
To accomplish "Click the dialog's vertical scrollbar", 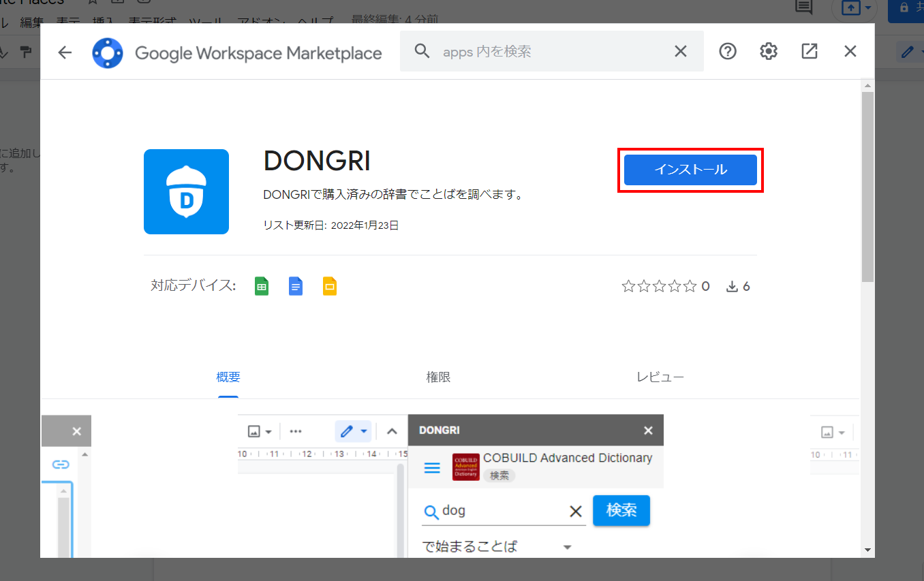I will tap(867, 187).
